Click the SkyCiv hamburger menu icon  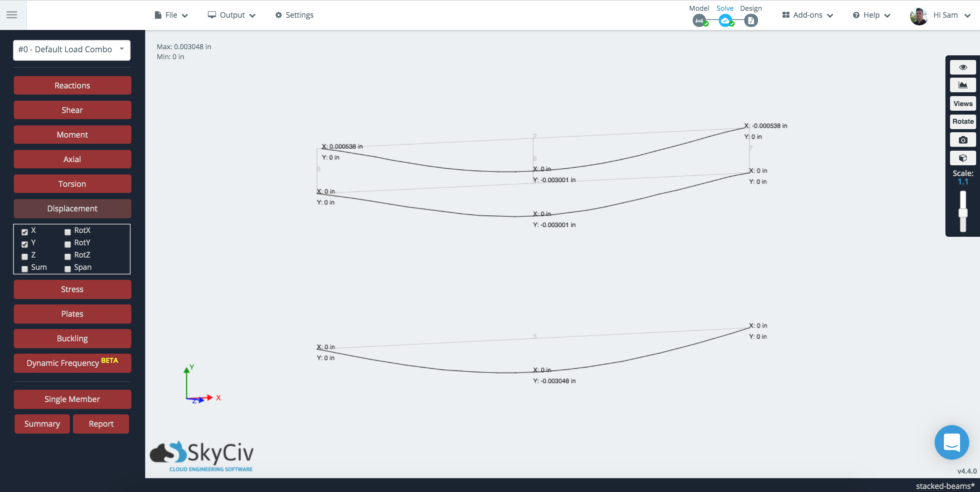click(x=11, y=15)
